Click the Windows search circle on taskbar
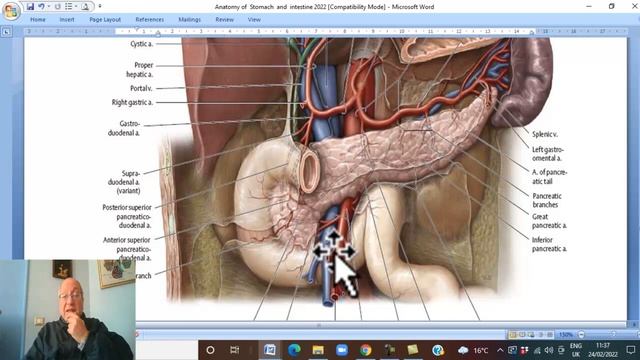This screenshot has width=640, height=360. [210, 350]
